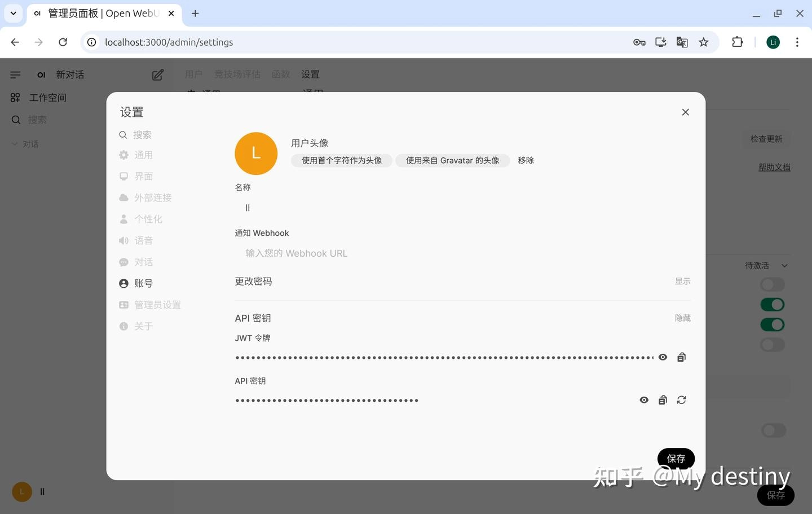
Task: Regenerate the API key
Action: (681, 400)
